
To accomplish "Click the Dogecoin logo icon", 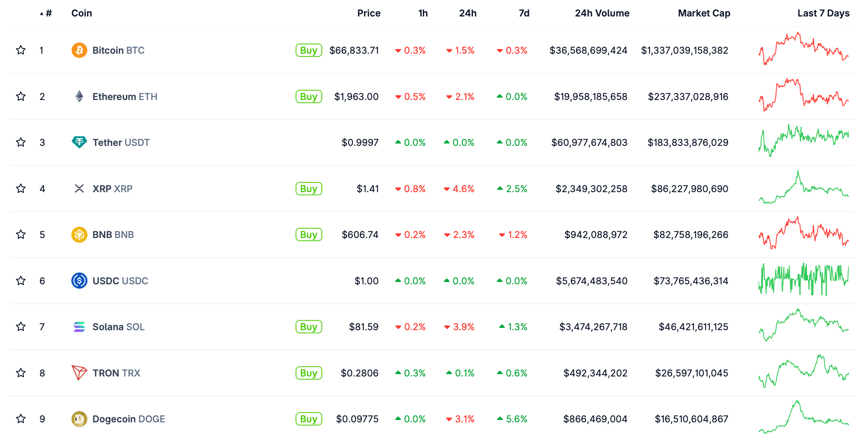I will coord(79,419).
